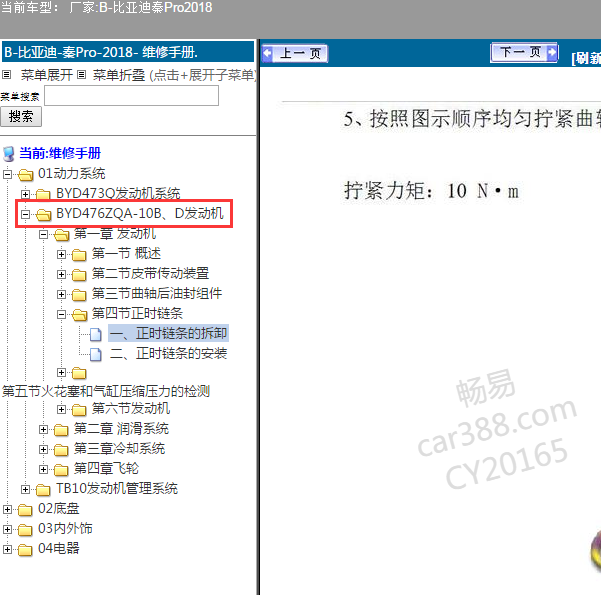Click the TB10发动机管理系统 folder icon
Viewport: 601px width, 595px height.
[43, 490]
